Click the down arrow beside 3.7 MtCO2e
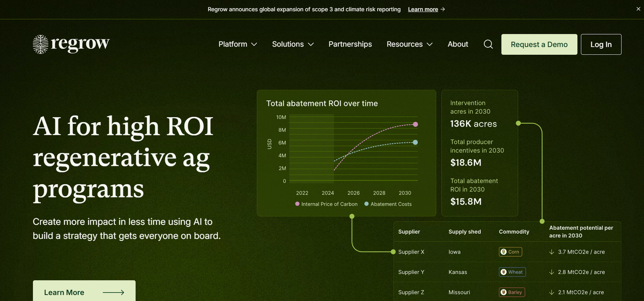 click(552, 252)
